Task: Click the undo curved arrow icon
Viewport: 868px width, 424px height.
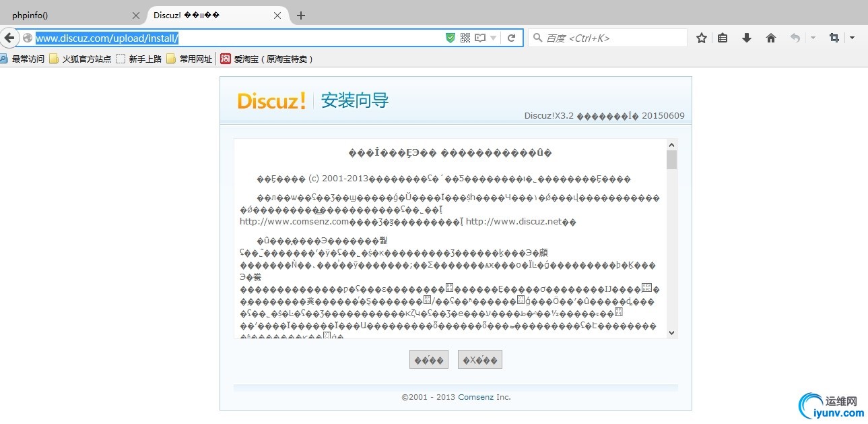Action: tap(795, 38)
